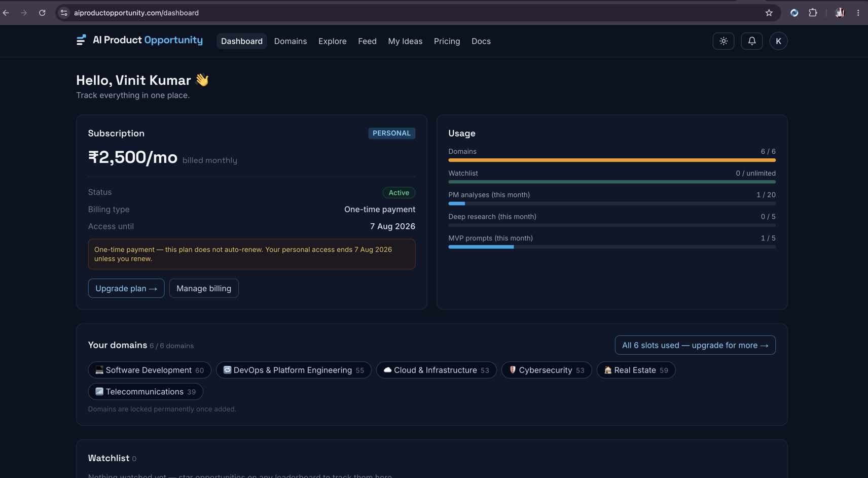
Task: Open the Pricing nav item
Action: click(447, 41)
